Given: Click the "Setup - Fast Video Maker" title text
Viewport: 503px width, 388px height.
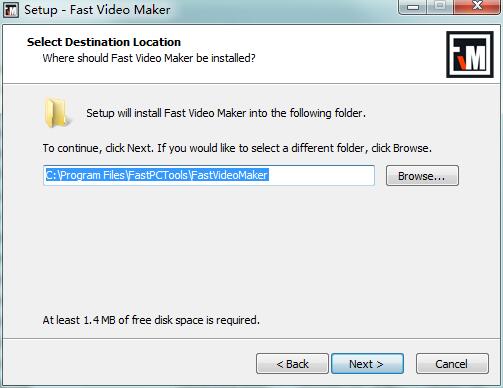Looking at the screenshot, I should 97,10.
